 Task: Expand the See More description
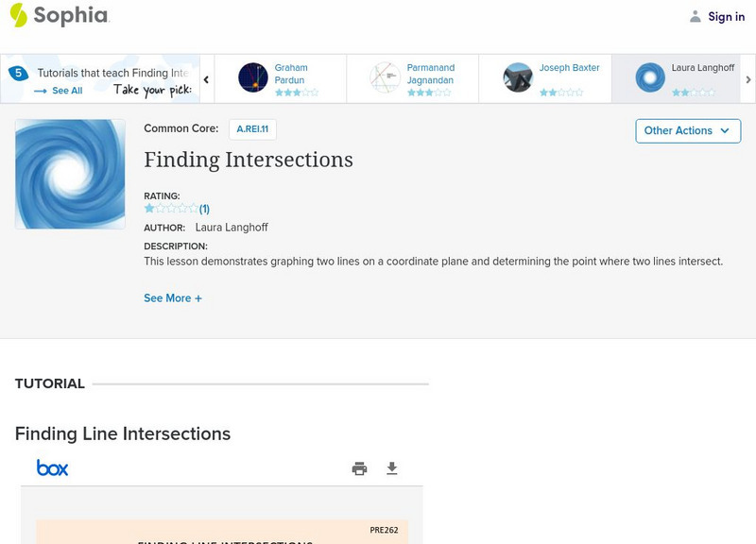click(x=173, y=298)
